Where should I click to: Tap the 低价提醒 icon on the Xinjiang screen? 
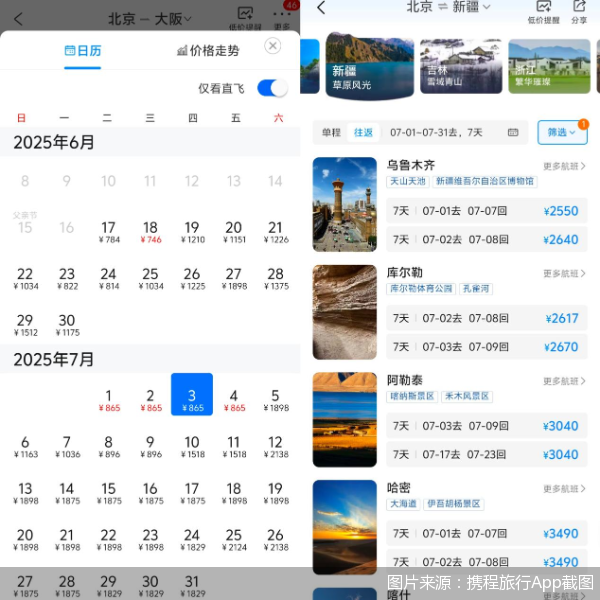click(543, 12)
